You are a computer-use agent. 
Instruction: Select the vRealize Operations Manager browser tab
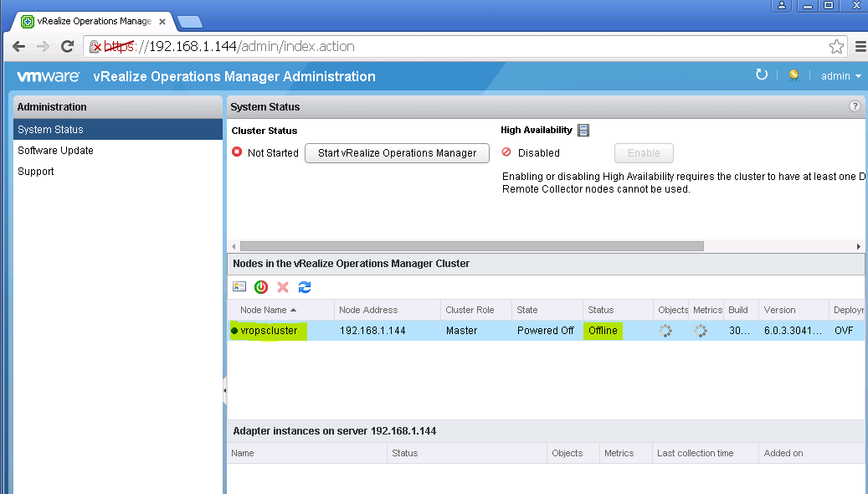click(x=93, y=22)
